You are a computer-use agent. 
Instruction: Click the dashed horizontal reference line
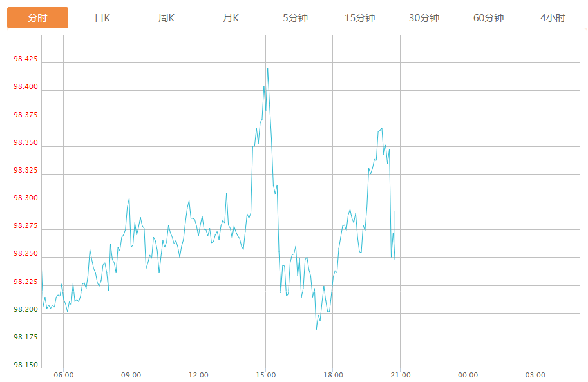(483, 292)
